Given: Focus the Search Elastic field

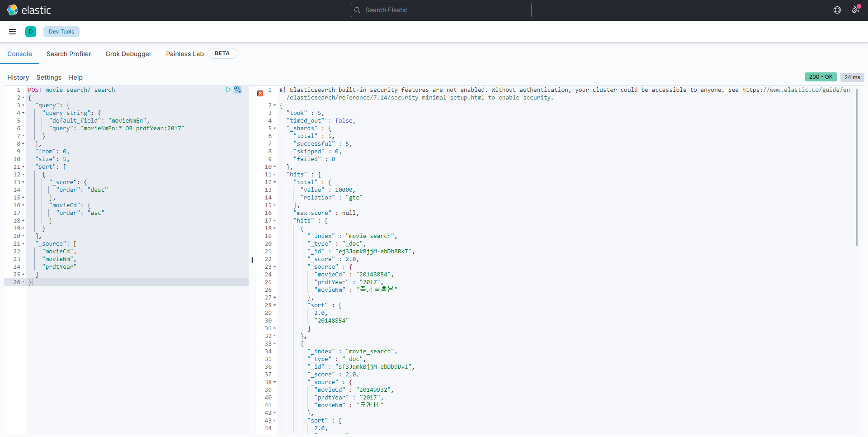Looking at the screenshot, I should point(441,10).
